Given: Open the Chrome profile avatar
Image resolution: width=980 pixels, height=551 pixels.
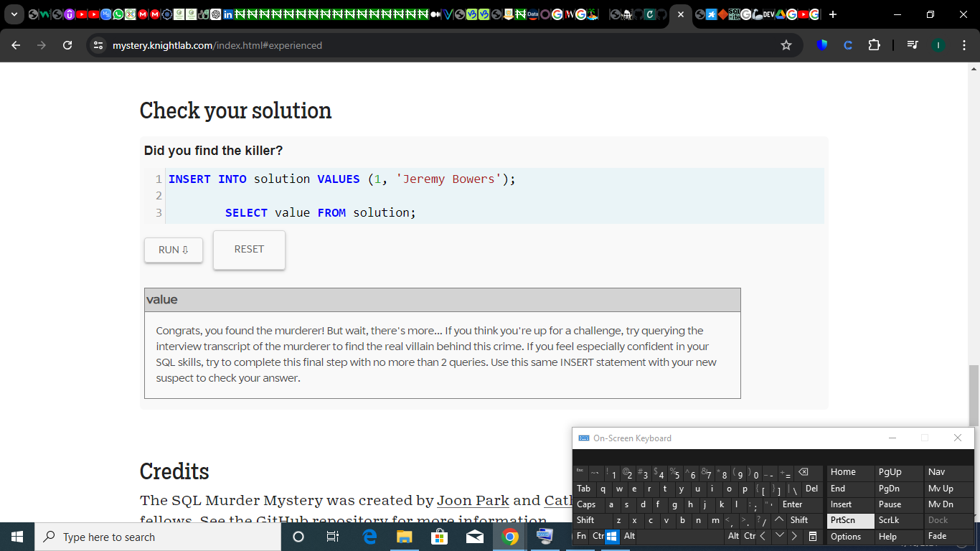Looking at the screenshot, I should point(938,45).
